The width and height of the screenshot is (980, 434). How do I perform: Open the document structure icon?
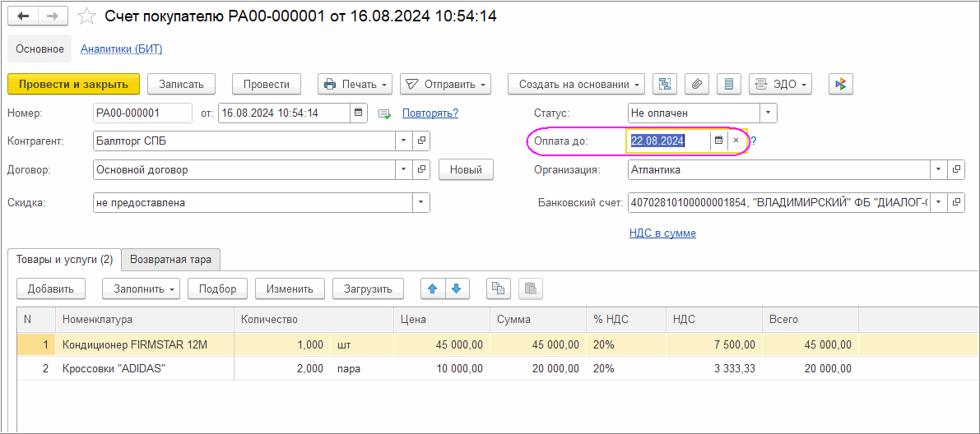(x=665, y=84)
